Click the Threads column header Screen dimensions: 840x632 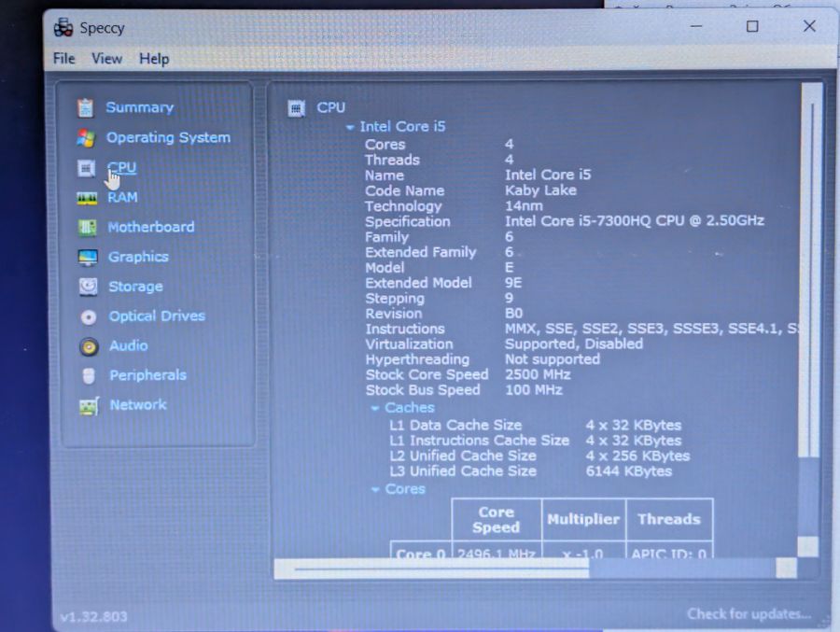[669, 519]
